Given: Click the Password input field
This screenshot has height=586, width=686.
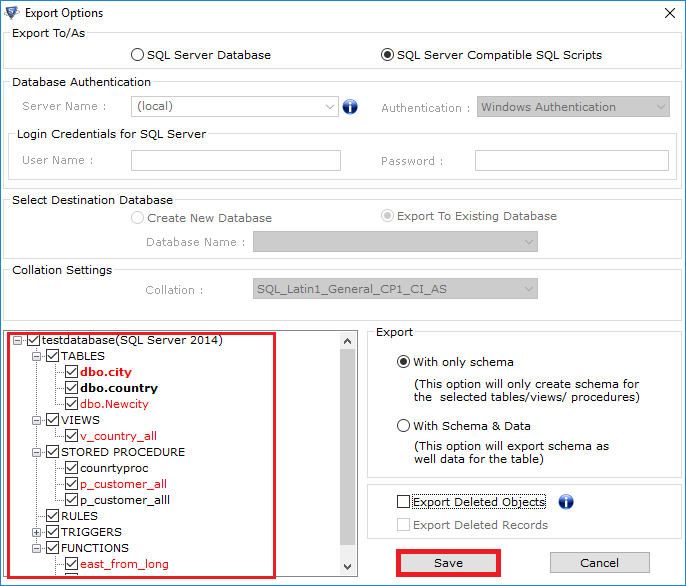Looking at the screenshot, I should coord(572,161).
